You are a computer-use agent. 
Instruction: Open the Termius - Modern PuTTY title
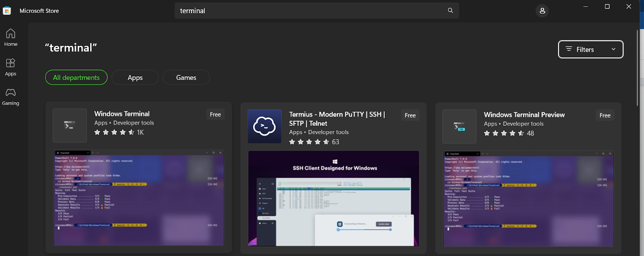click(x=337, y=119)
